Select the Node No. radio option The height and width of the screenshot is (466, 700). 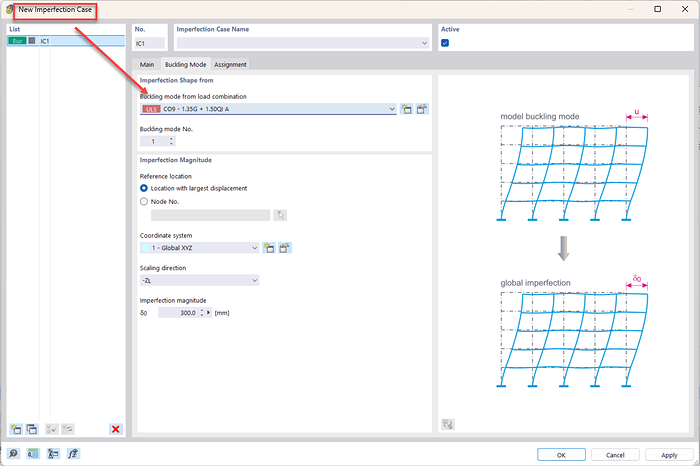(144, 202)
